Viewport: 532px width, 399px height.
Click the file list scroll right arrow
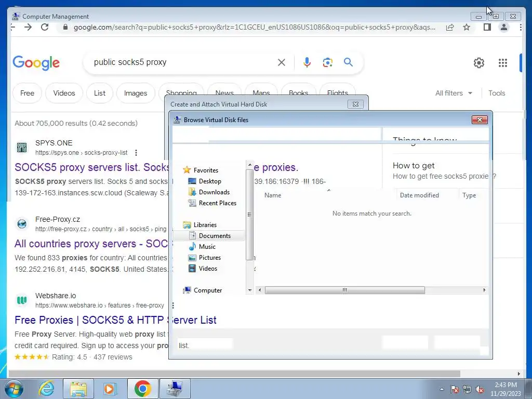click(484, 290)
